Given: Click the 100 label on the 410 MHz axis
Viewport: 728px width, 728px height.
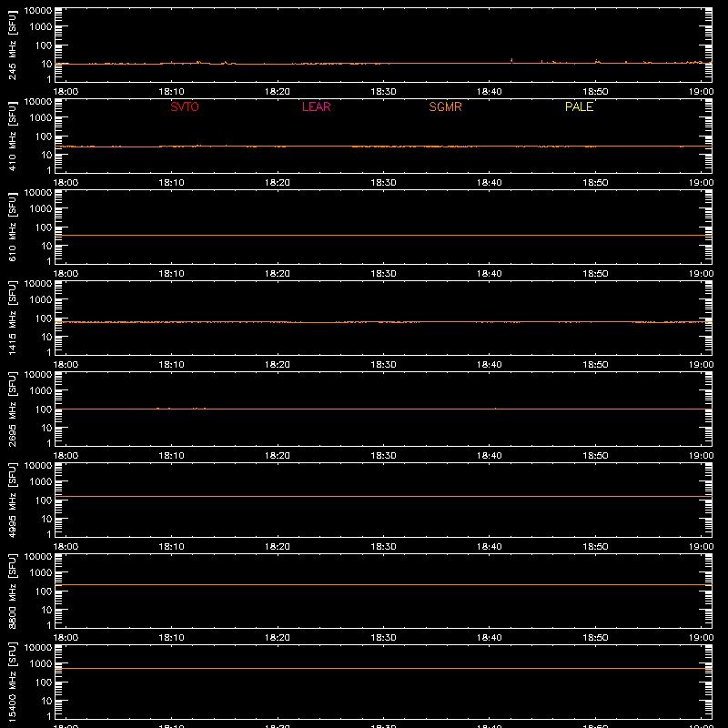Looking at the screenshot, I should (x=44, y=136).
